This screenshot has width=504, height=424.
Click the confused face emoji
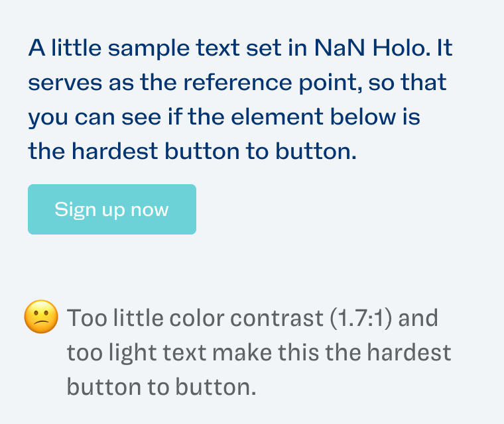tap(41, 317)
